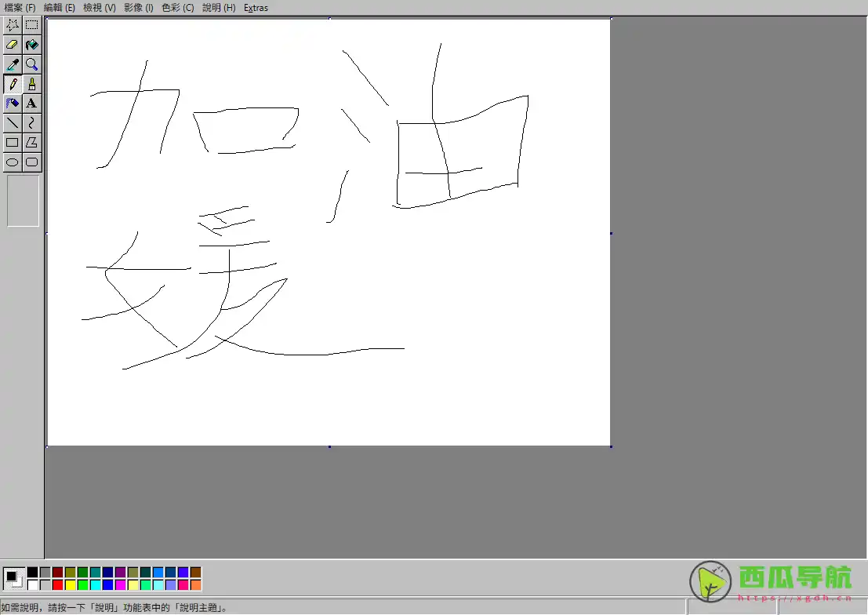Open the 影像 (I) menu
The image size is (868, 615).
click(138, 8)
